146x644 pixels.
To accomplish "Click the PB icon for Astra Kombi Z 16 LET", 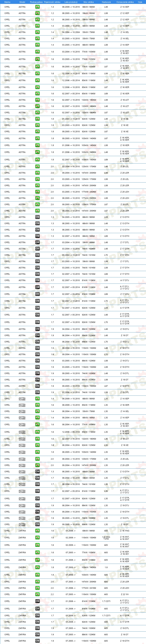I will point(37,439).
